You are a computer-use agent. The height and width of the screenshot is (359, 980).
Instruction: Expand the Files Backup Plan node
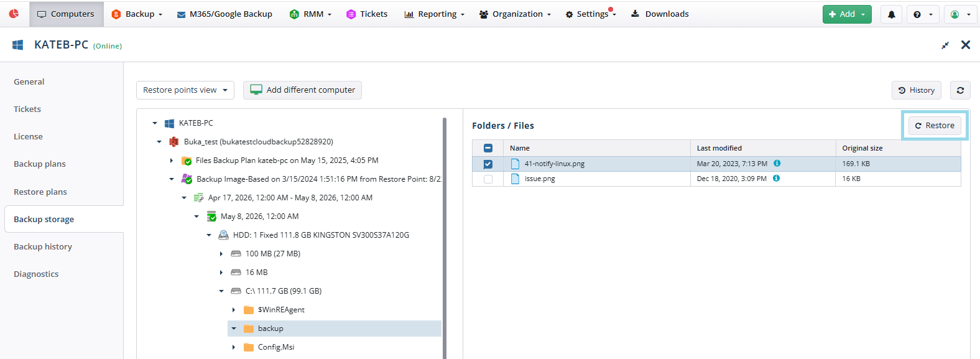click(172, 161)
